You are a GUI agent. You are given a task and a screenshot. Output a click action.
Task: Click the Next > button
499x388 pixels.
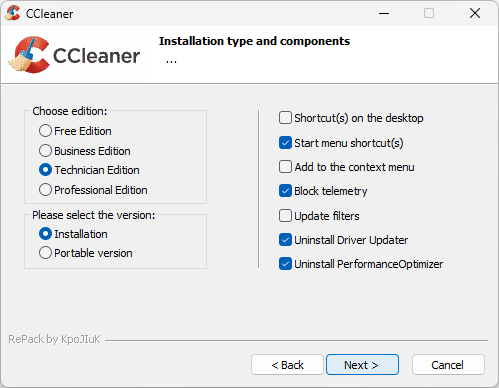click(362, 365)
